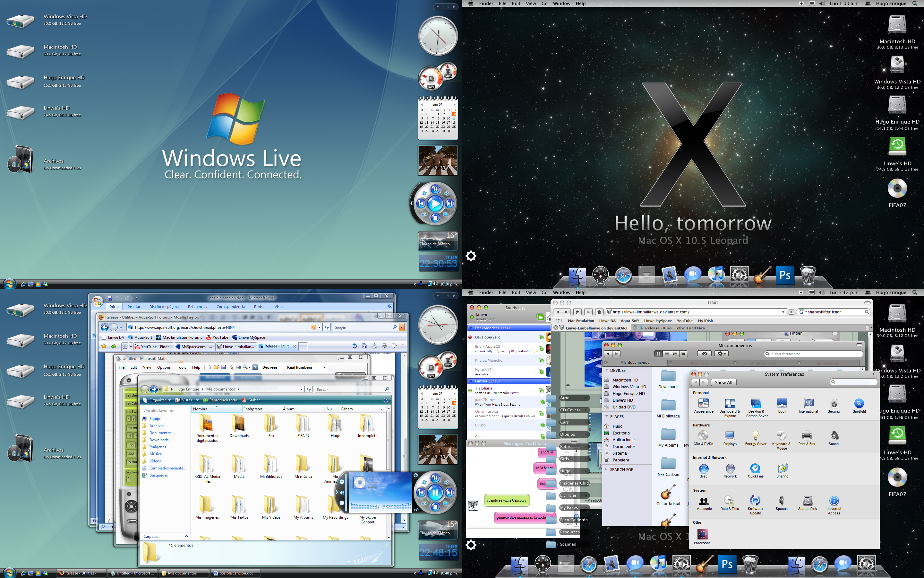The image size is (924, 578).
Task: Switch to the Windows Vista tab in Finder
Action: pyautogui.click(x=763, y=363)
